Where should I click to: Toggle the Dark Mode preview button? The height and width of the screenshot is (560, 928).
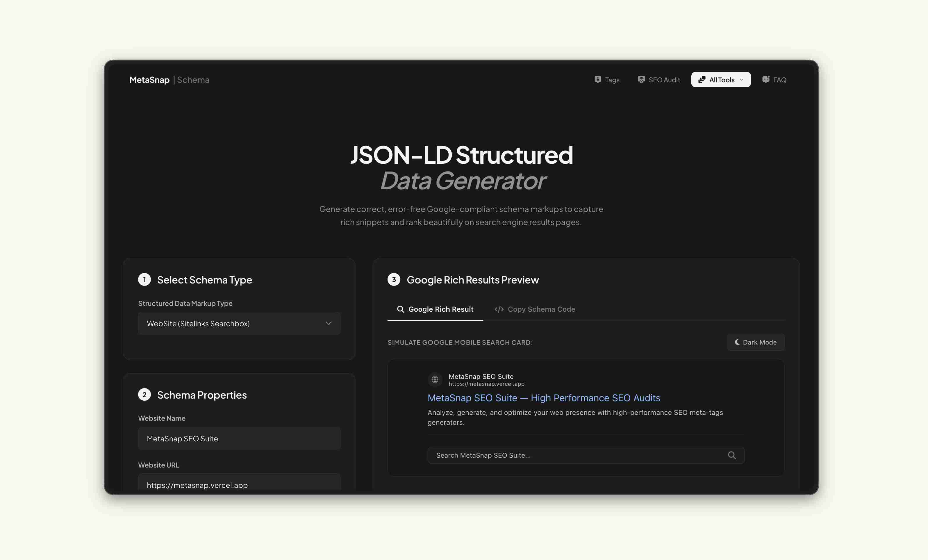click(x=756, y=342)
